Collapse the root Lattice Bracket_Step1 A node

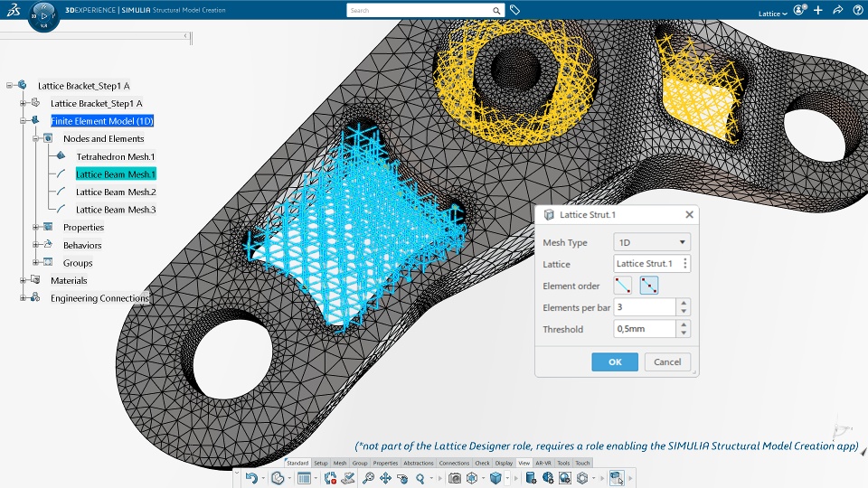click(9, 85)
